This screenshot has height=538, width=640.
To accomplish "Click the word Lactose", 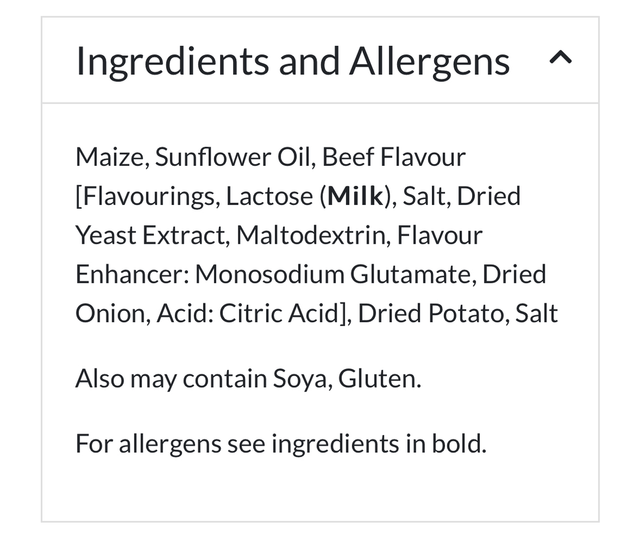I will click(269, 196).
